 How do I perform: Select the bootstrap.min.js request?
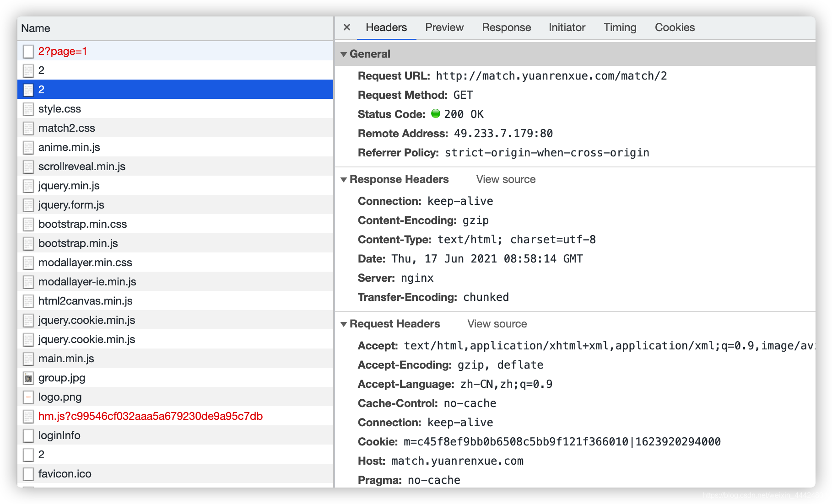[175, 243]
